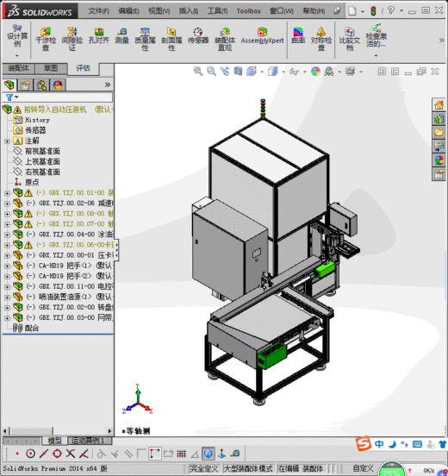Open File Explorer folder in task pane

tap(439, 132)
